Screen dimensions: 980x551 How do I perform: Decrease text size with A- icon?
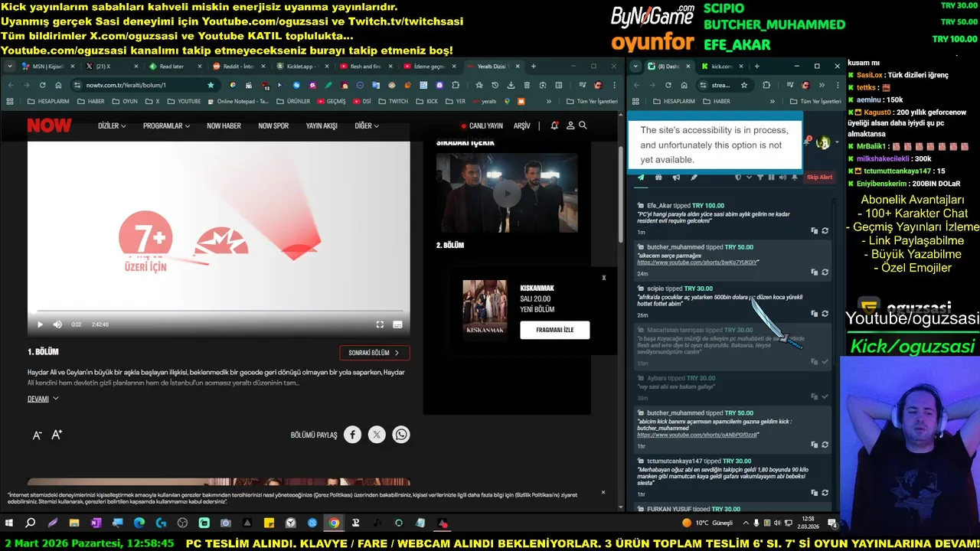point(37,435)
